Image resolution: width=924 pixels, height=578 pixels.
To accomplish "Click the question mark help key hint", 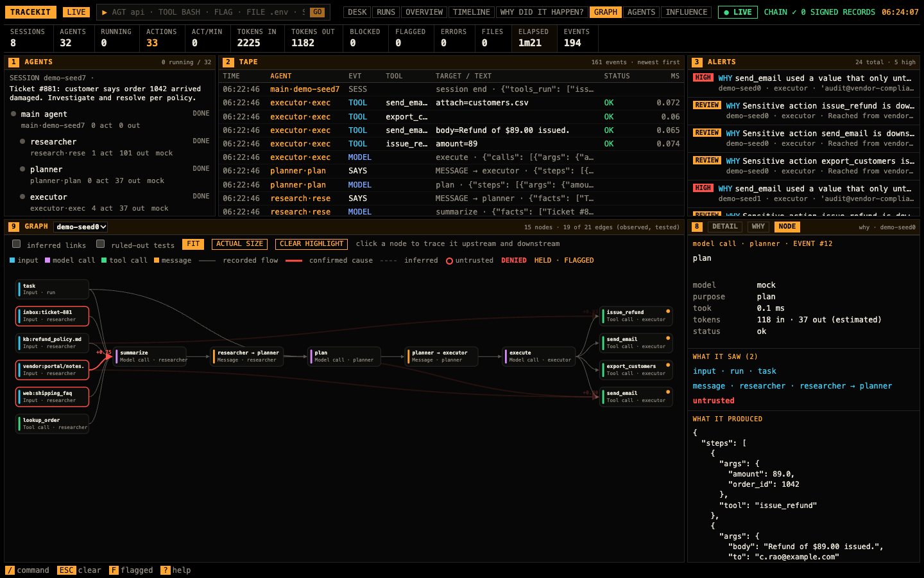I will [x=165, y=570].
